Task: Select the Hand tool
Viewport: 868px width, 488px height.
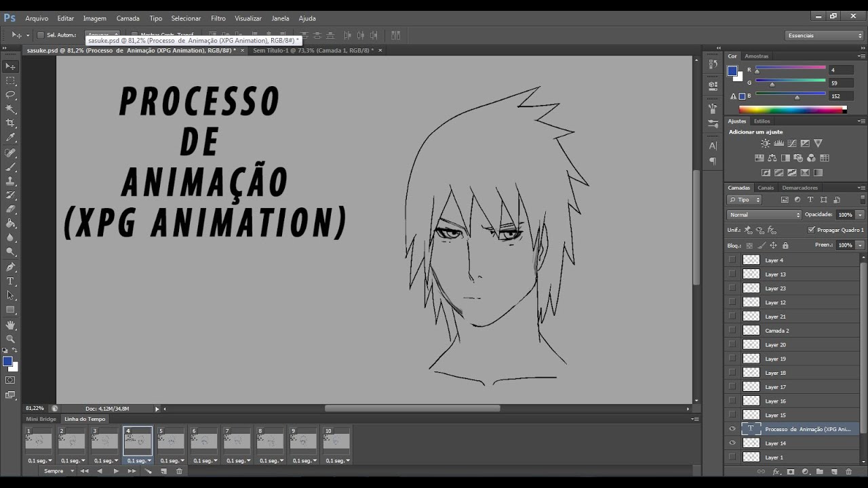Action: pos(10,325)
